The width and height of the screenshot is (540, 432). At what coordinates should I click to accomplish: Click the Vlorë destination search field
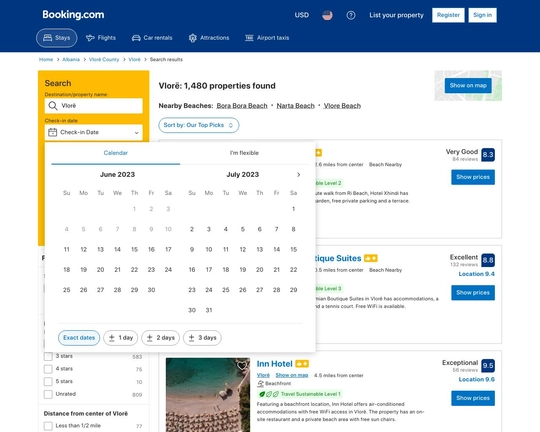pyautogui.click(x=94, y=106)
